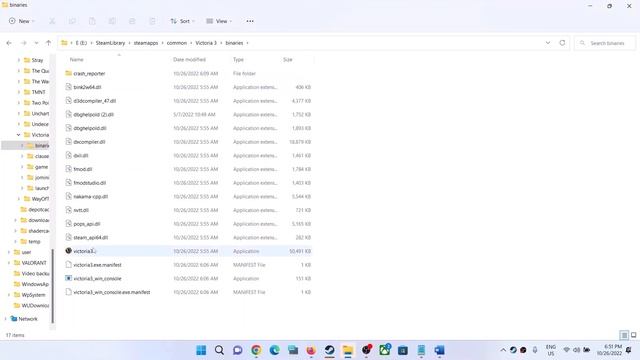
Task: Sort by the Size column header
Action: point(288,60)
